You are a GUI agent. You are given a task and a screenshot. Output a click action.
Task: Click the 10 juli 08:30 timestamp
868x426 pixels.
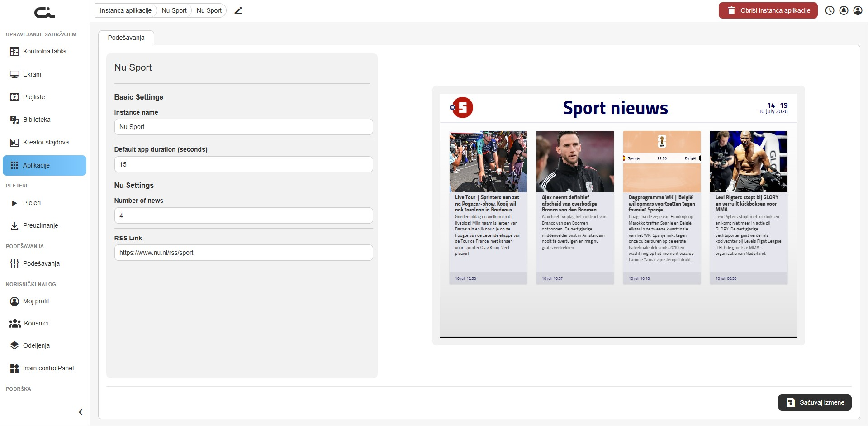coord(726,278)
